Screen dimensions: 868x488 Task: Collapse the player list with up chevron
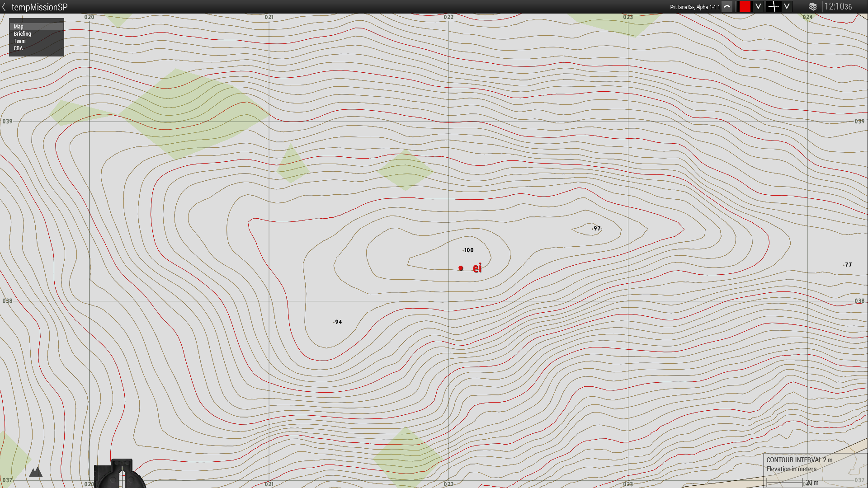727,7
